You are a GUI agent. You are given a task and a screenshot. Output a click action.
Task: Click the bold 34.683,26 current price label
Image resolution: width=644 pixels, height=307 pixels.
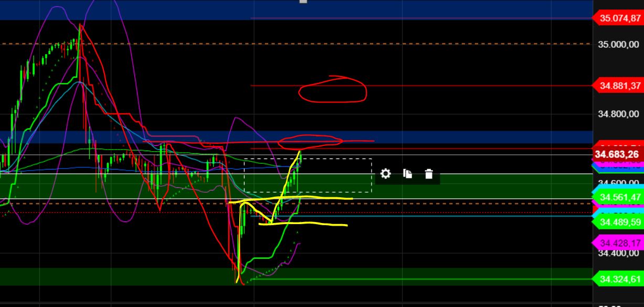[x=618, y=154]
